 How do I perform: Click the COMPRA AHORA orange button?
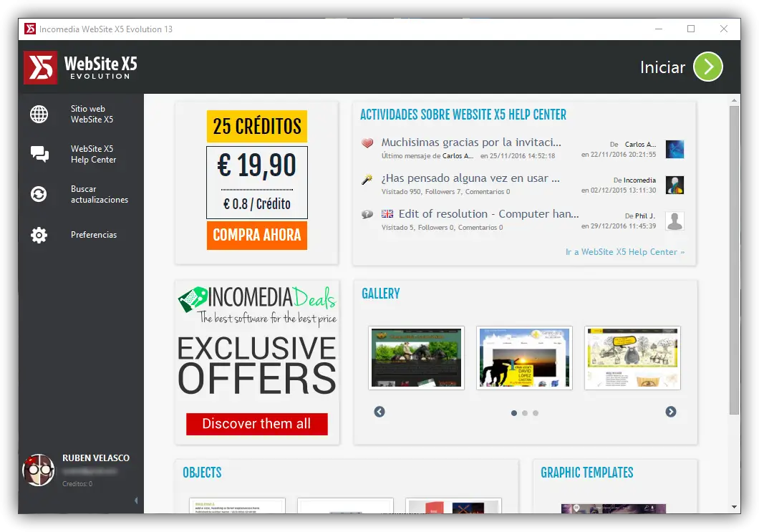pos(257,236)
